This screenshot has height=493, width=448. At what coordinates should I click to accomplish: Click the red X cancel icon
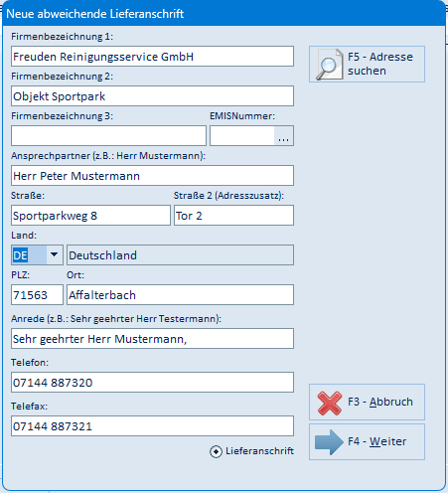330,403
